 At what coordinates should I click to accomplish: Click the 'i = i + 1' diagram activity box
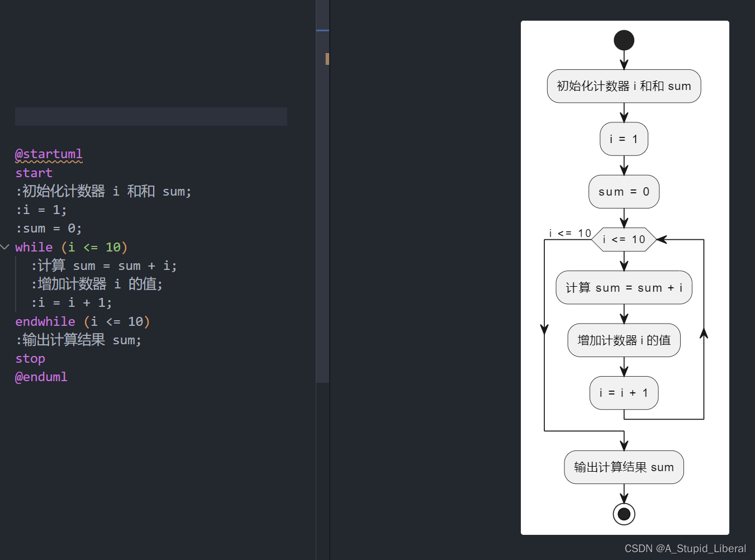point(624,393)
